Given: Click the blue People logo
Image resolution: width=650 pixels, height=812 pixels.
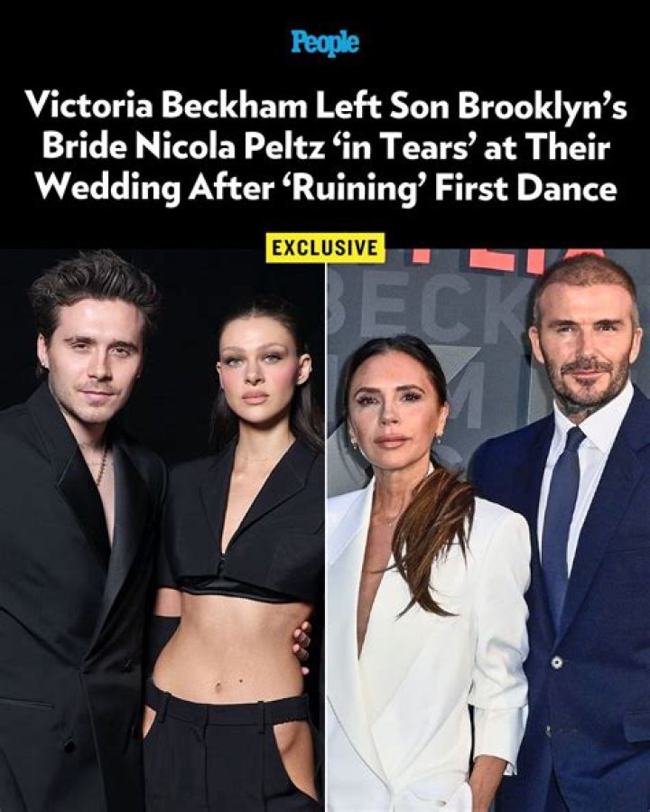Looking at the screenshot, I should point(325,43).
